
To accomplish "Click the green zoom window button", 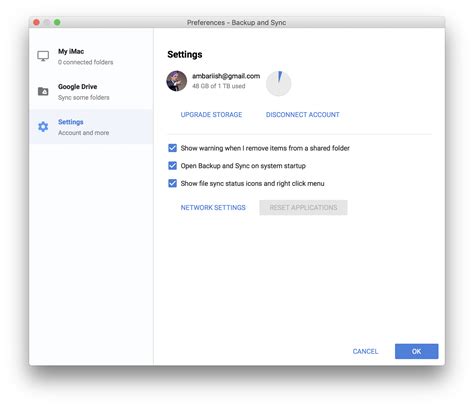I will point(57,22).
